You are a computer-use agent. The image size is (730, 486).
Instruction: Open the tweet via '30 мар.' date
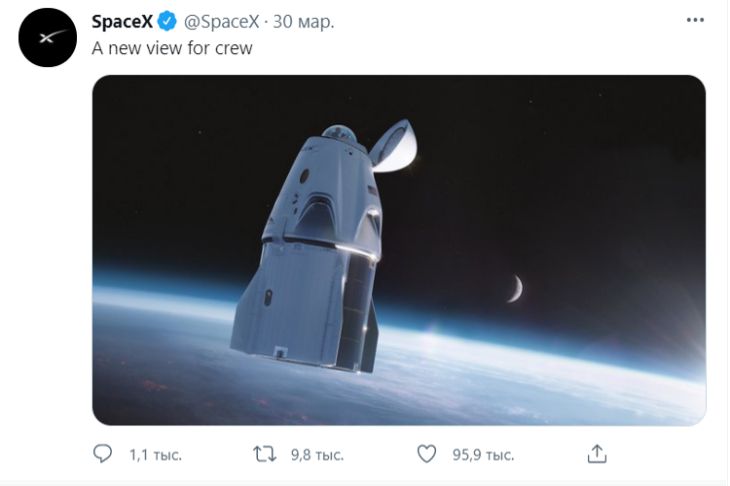point(306,22)
